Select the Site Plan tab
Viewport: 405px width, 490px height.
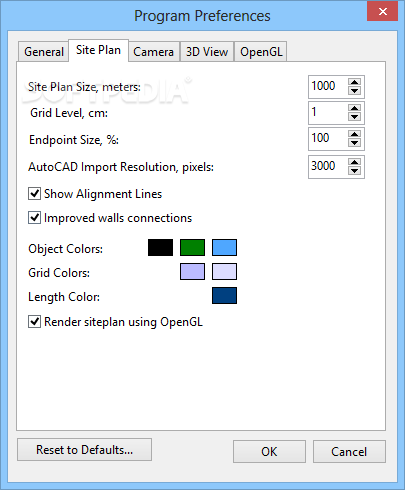point(98,50)
